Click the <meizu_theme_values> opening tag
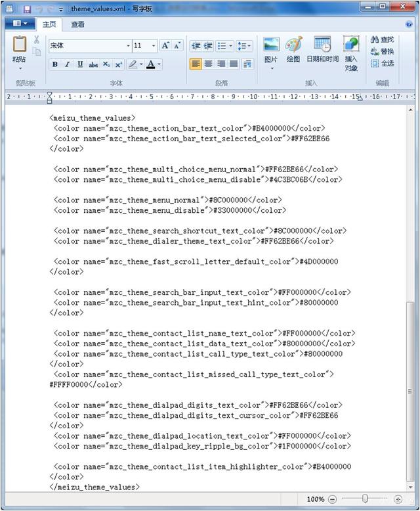This screenshot has width=420, height=511. 93,118
